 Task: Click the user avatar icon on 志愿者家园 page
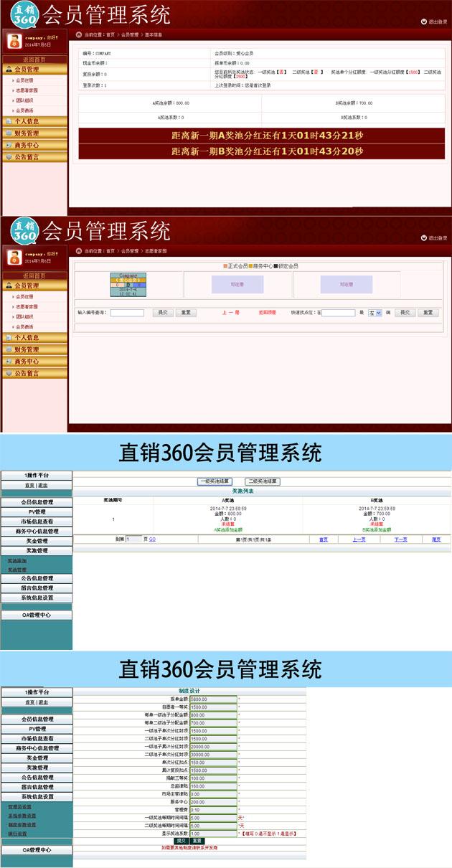pos(14,258)
